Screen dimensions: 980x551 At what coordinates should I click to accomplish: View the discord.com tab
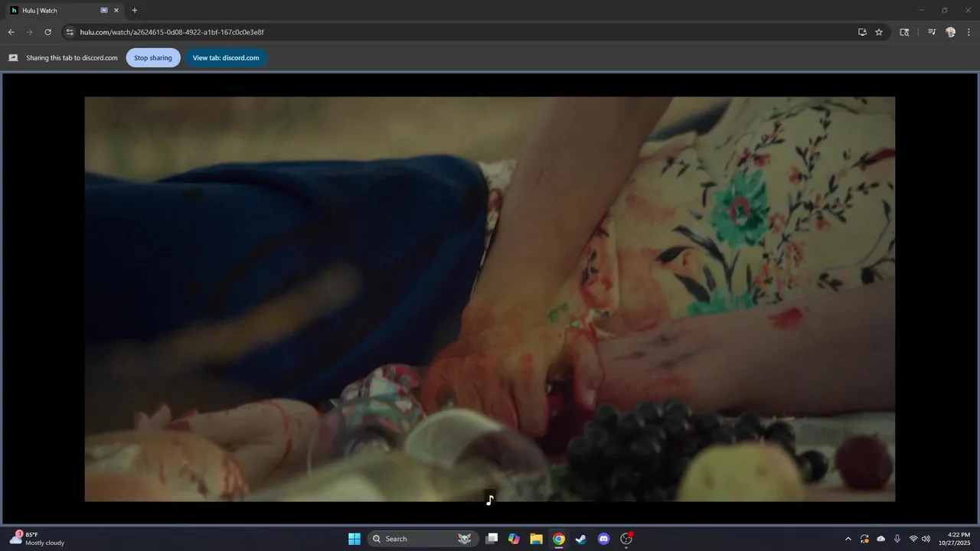tap(226, 57)
